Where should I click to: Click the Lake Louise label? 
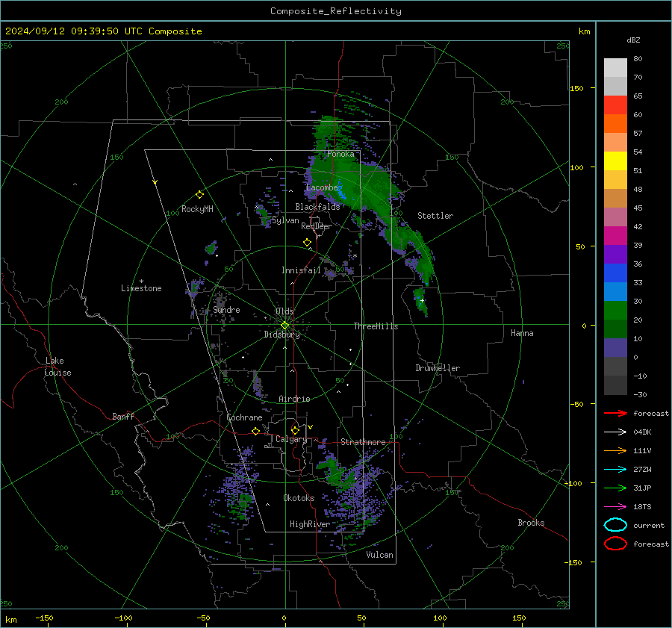point(57,367)
